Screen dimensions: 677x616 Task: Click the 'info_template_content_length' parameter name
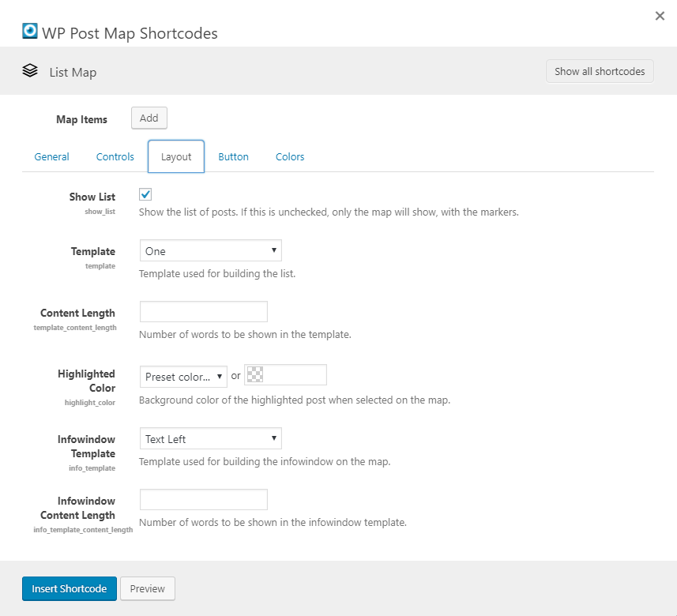pyautogui.click(x=83, y=530)
